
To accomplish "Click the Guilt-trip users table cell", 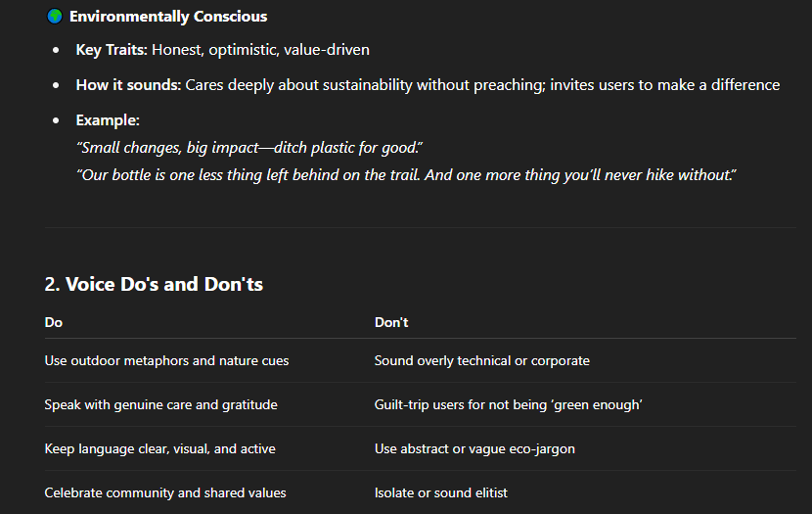I will (509, 404).
